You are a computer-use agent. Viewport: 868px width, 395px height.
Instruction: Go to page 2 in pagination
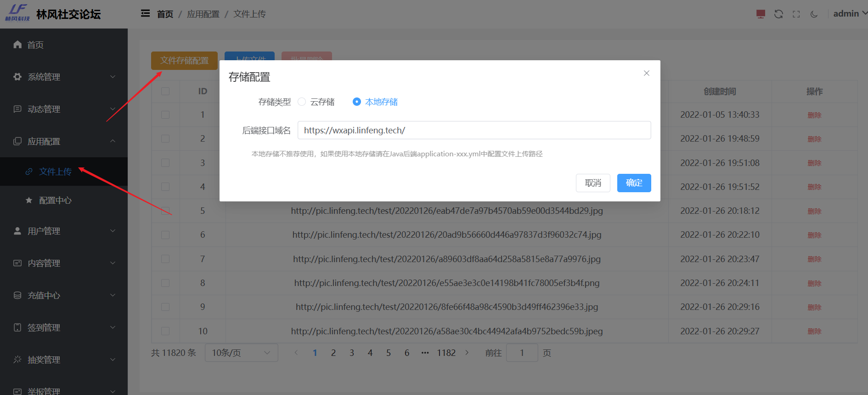333,353
